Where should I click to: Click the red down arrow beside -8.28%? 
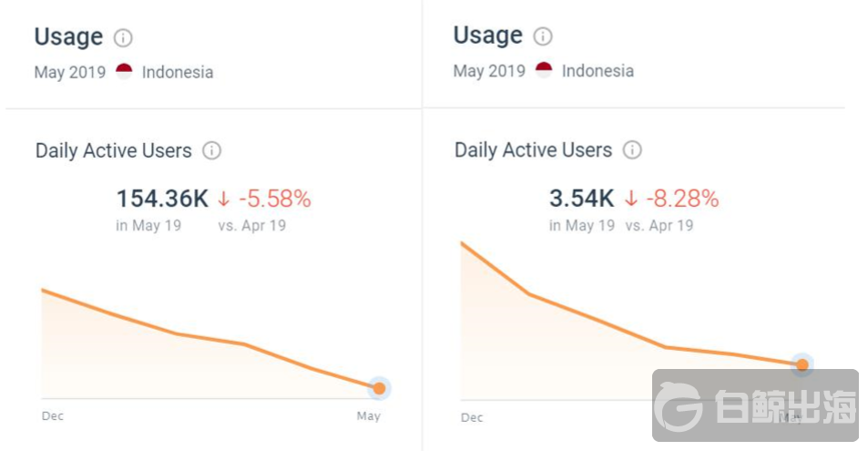pyautogui.click(x=631, y=198)
